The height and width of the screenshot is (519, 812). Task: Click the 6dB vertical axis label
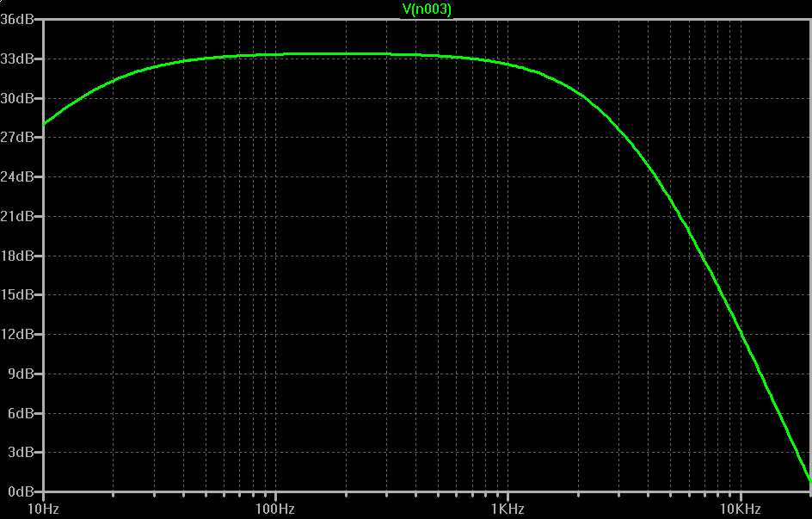[x=21, y=413]
